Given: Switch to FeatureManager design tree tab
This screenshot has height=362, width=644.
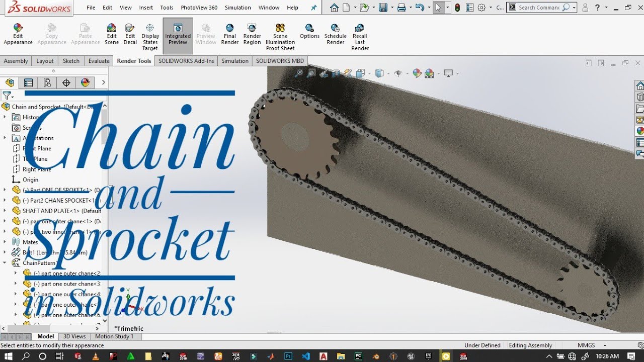Looking at the screenshot, I should click(x=10, y=83).
